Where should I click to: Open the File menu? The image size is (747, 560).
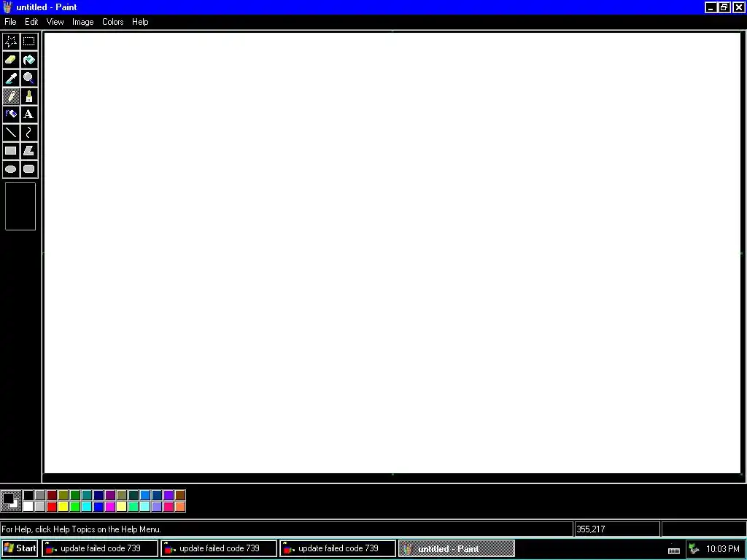(10, 22)
